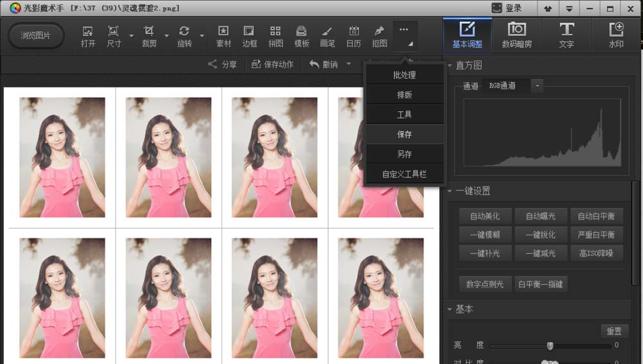Open the 抠图 cutout tool
The height and width of the screenshot is (364, 643).
point(379,36)
